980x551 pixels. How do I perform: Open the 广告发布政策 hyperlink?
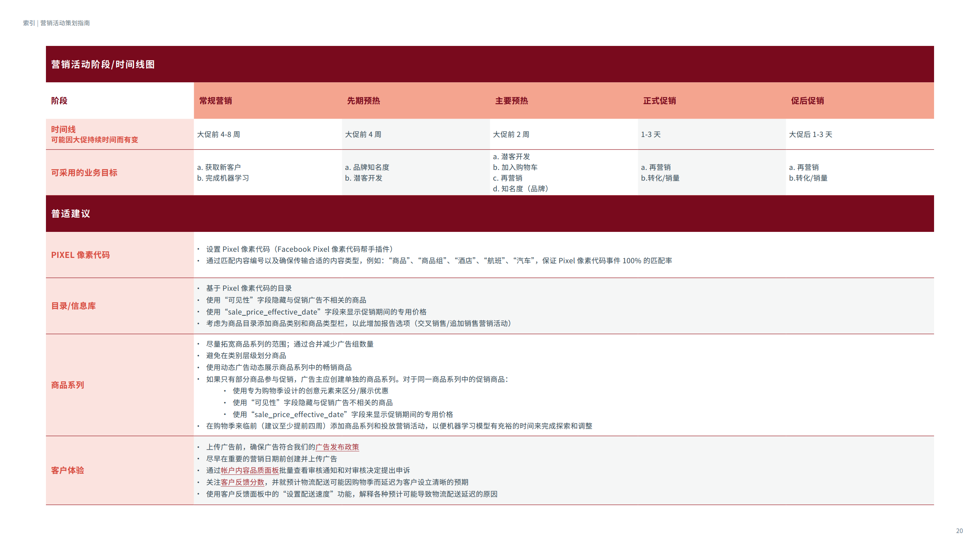(x=337, y=447)
